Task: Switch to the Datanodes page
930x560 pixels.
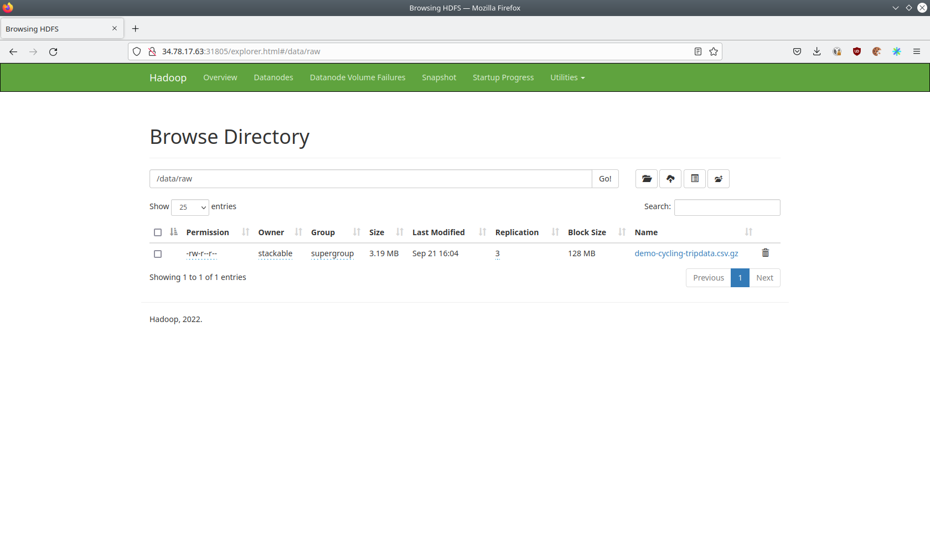Action: coord(273,77)
